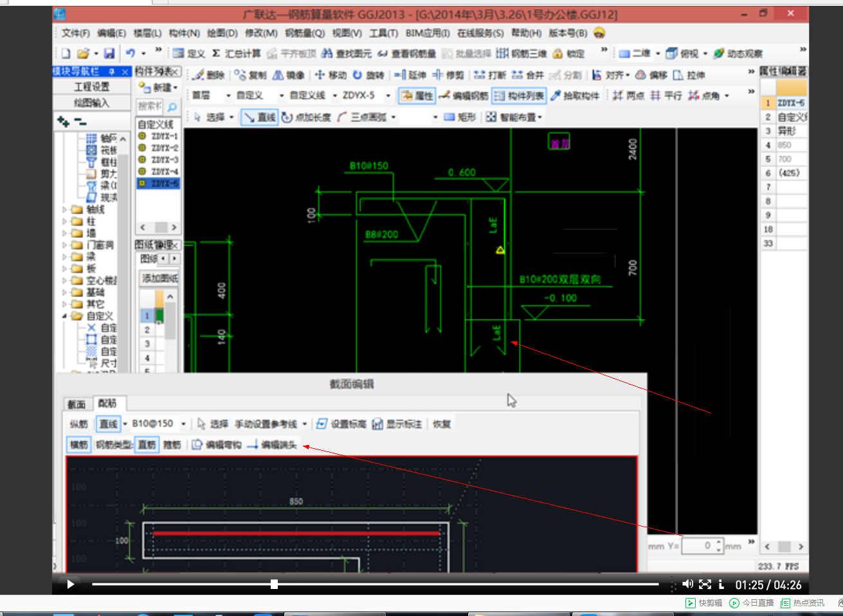Screen dimensions: 843x616
Task: Toggle 直线 mode in the section editor toolbar
Action: [109, 424]
